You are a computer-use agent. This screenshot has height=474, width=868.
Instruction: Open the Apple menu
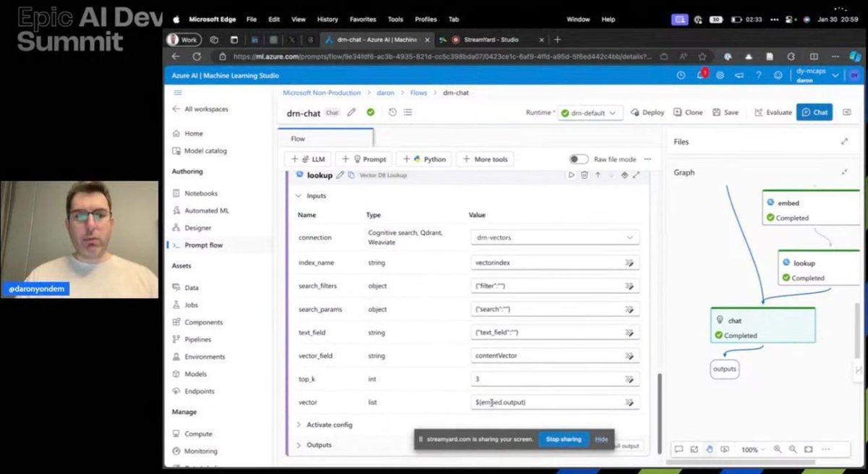click(x=175, y=19)
